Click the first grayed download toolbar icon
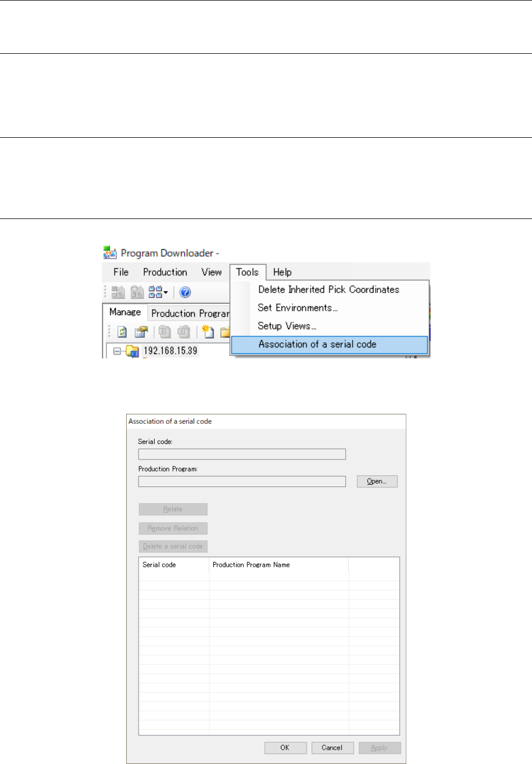532x764 pixels. [118, 292]
